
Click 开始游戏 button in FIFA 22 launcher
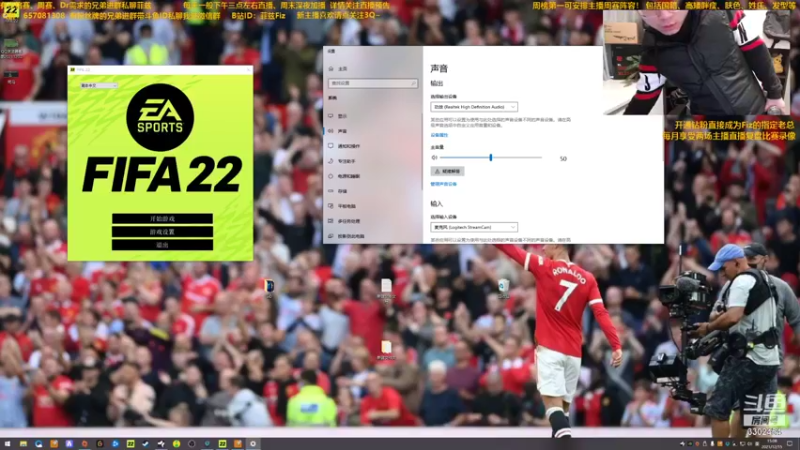162,218
